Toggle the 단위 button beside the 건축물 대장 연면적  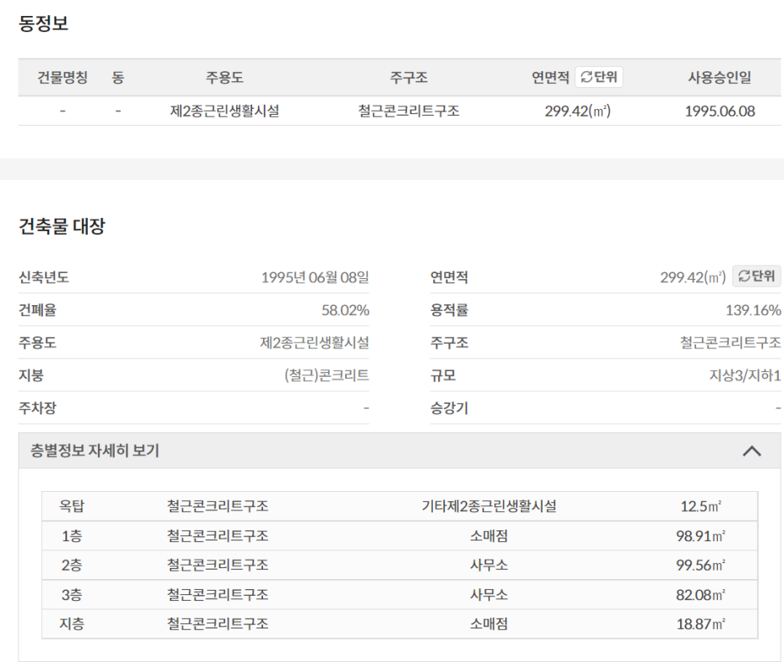pos(756,276)
